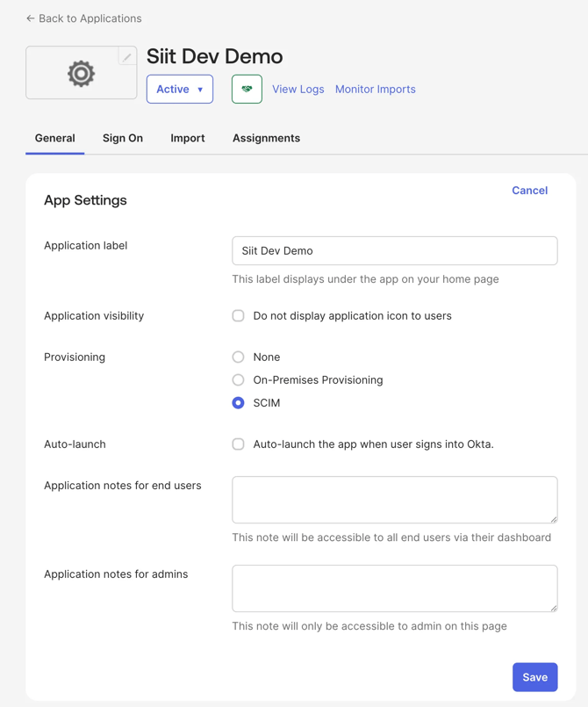Cancel editing App Settings

[529, 190]
